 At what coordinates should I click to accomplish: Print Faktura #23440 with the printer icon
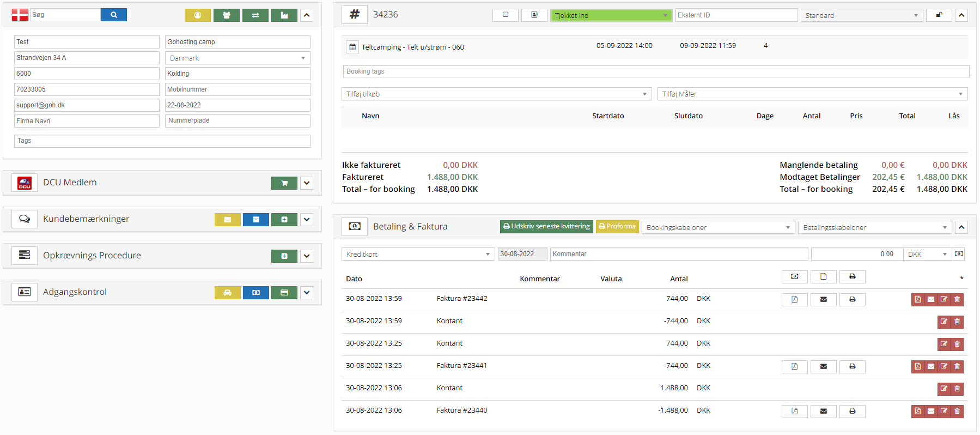(852, 411)
